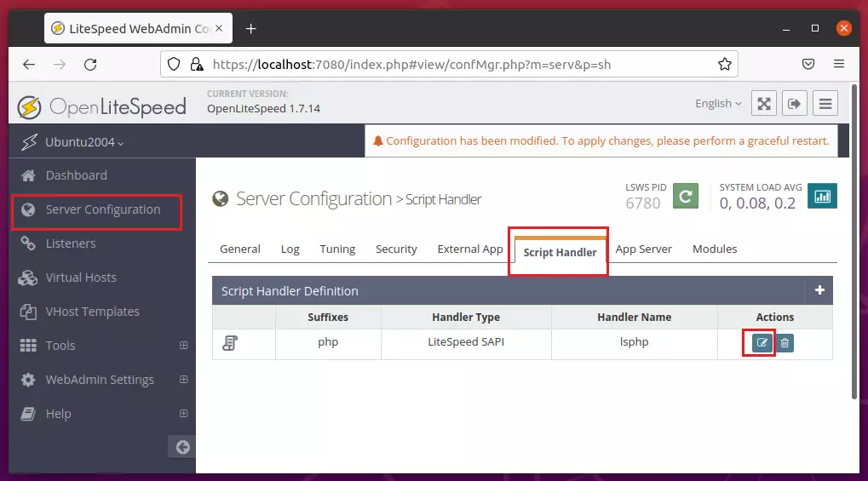Open Server Configuration in sidebar
This screenshot has height=481, width=868.
tap(102, 209)
